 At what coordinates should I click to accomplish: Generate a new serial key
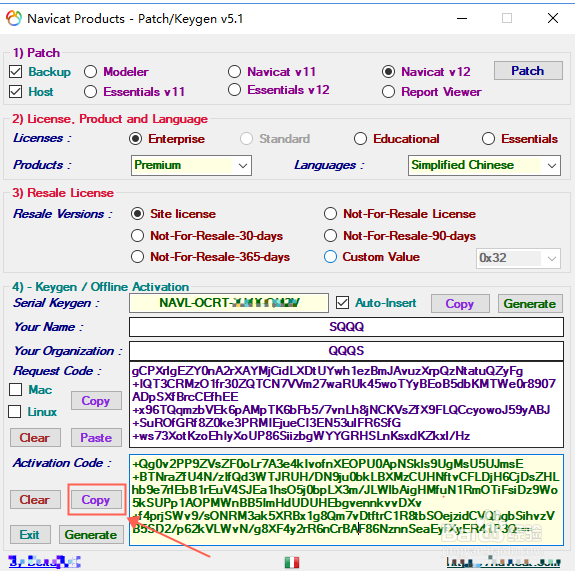530,304
